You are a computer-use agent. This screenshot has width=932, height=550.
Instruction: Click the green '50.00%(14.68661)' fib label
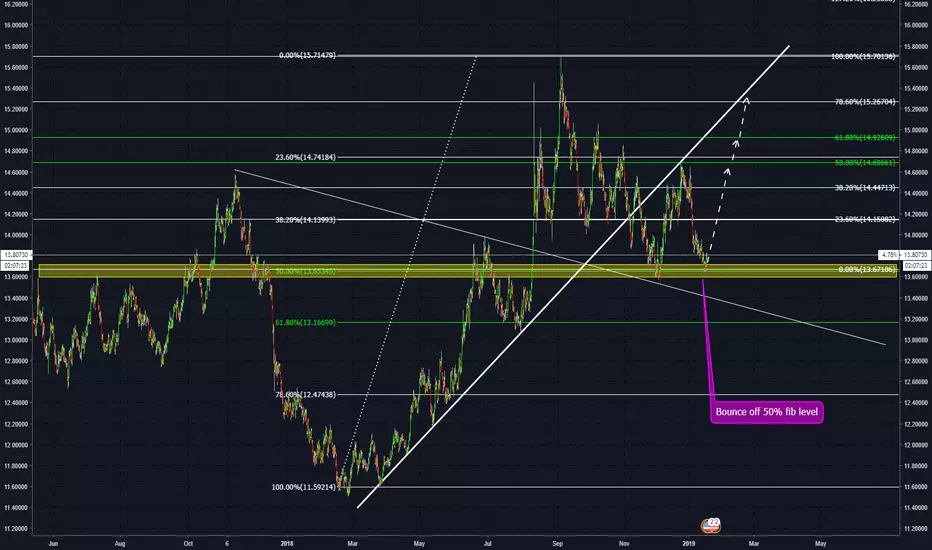coord(865,163)
